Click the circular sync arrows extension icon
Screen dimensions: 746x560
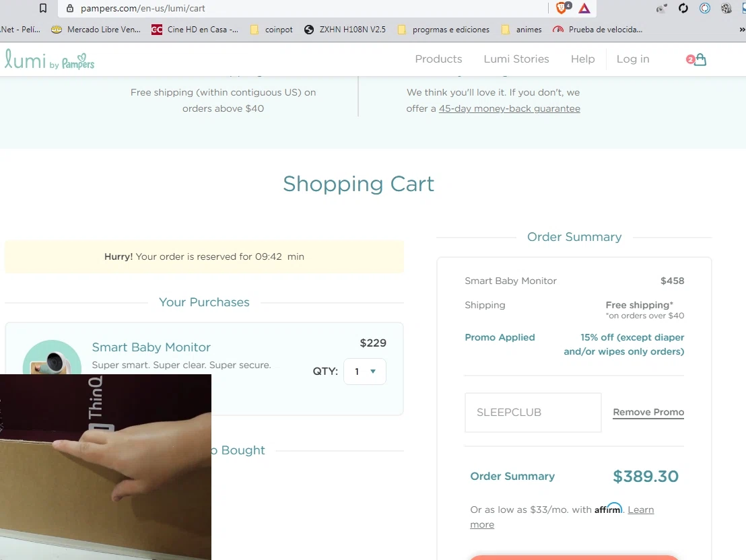[x=683, y=8]
